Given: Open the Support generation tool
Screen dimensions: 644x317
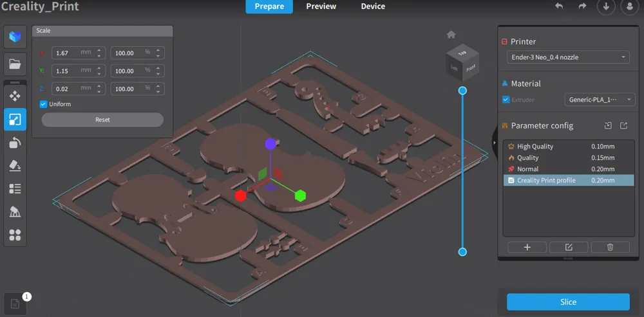Looking at the screenshot, I should (15, 212).
